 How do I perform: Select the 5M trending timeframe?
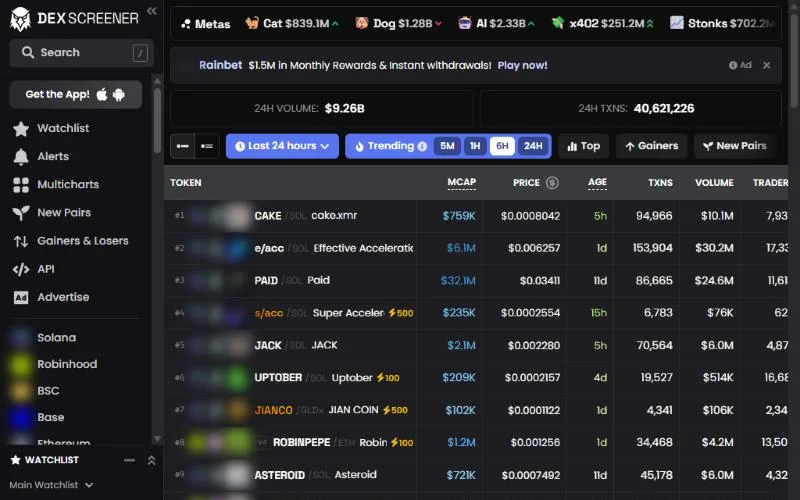pyautogui.click(x=447, y=146)
